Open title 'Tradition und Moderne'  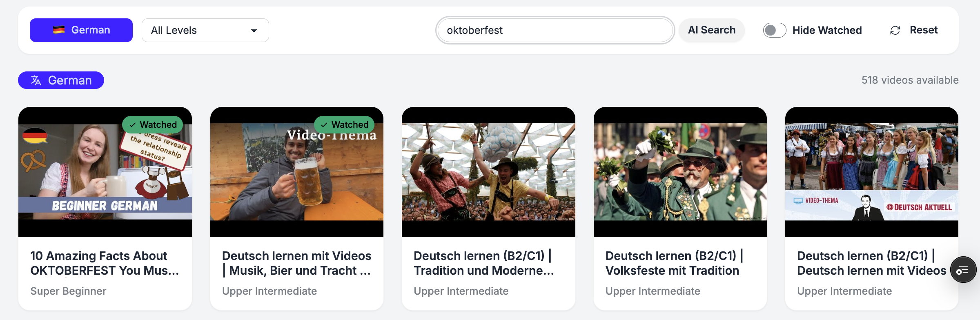[484, 263]
